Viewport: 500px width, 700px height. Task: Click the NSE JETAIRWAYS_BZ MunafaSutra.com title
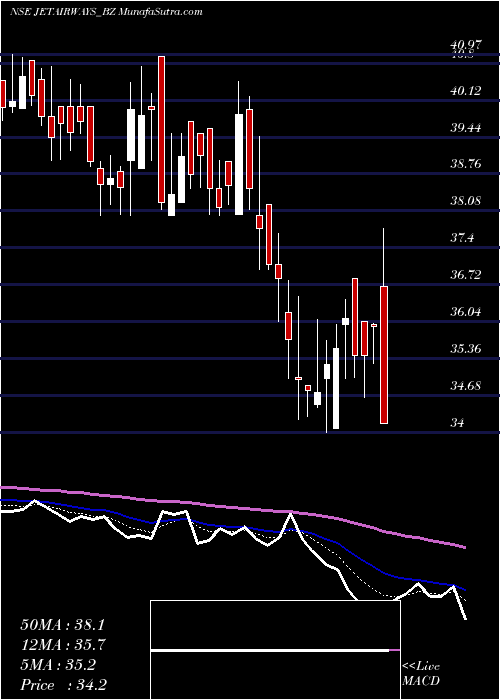click(106, 12)
